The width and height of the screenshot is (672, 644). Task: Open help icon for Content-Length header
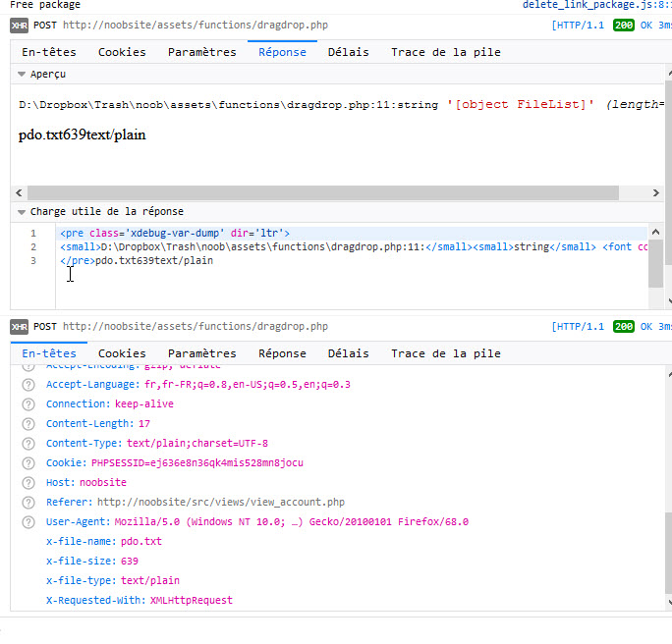(28, 424)
